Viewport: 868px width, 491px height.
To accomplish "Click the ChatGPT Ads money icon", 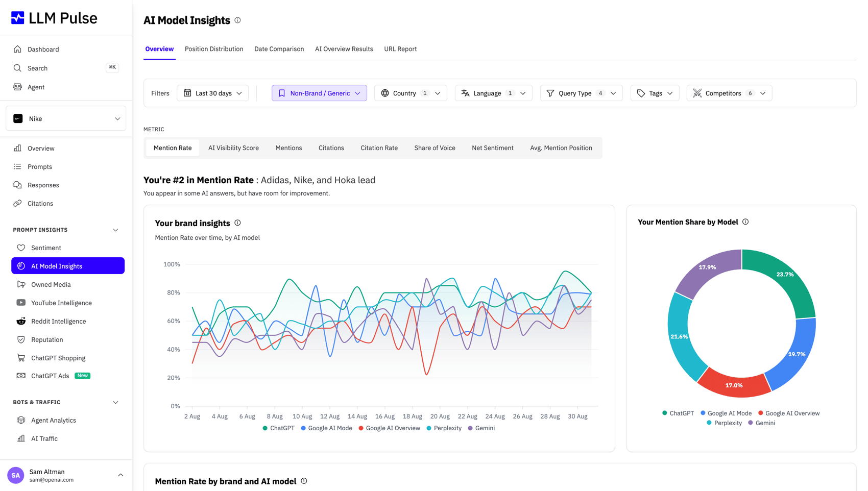I will [x=21, y=376].
